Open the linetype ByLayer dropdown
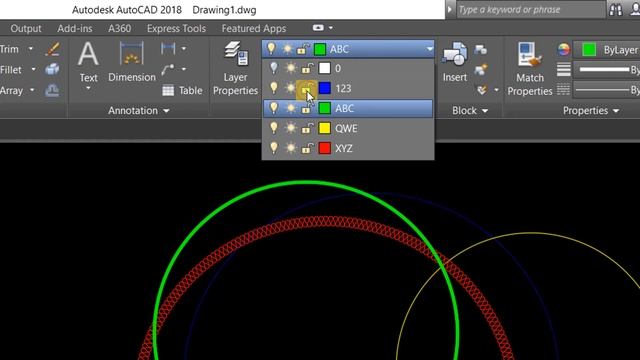The image size is (640, 360). point(607,90)
